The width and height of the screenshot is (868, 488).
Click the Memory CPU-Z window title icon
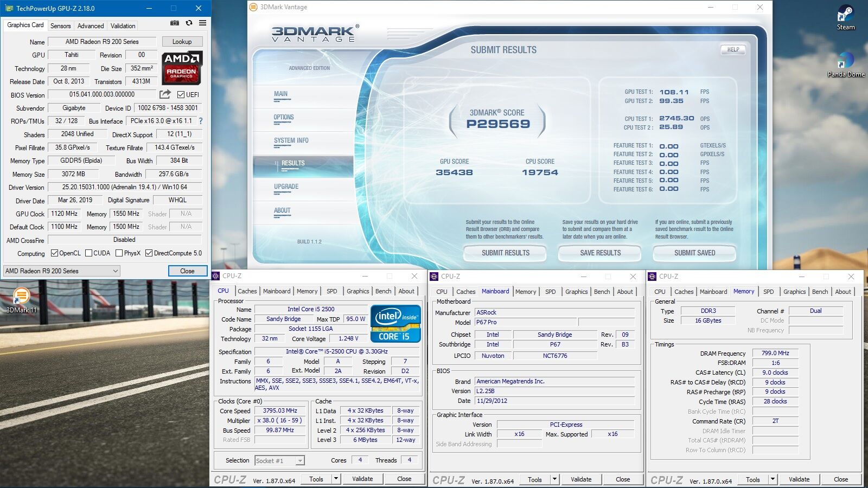click(x=652, y=277)
